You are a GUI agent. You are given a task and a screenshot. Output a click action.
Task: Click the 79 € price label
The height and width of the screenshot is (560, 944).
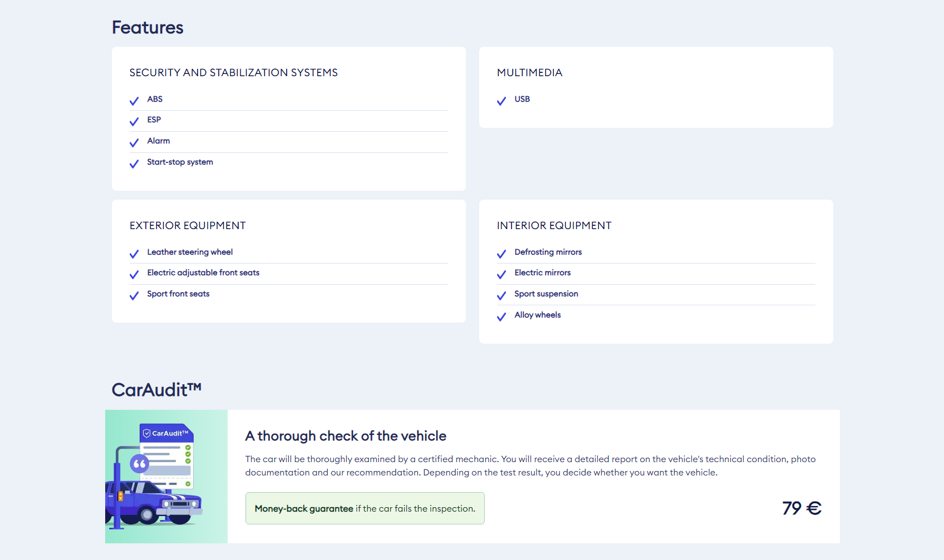(802, 508)
